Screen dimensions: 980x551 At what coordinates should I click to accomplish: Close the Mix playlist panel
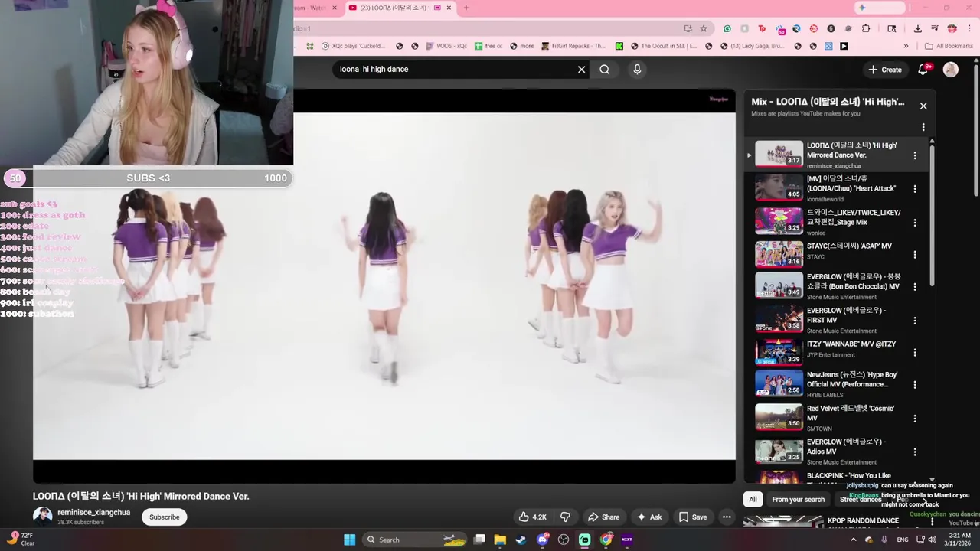pyautogui.click(x=923, y=106)
